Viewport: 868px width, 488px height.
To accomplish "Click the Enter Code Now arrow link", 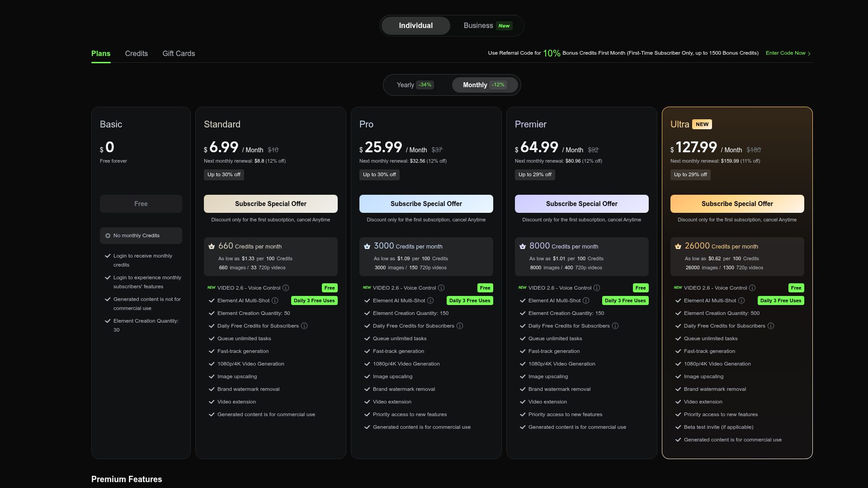I will tap(788, 53).
